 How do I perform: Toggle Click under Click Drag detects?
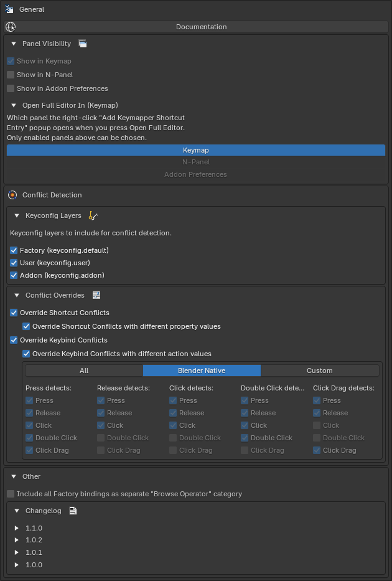pos(317,425)
